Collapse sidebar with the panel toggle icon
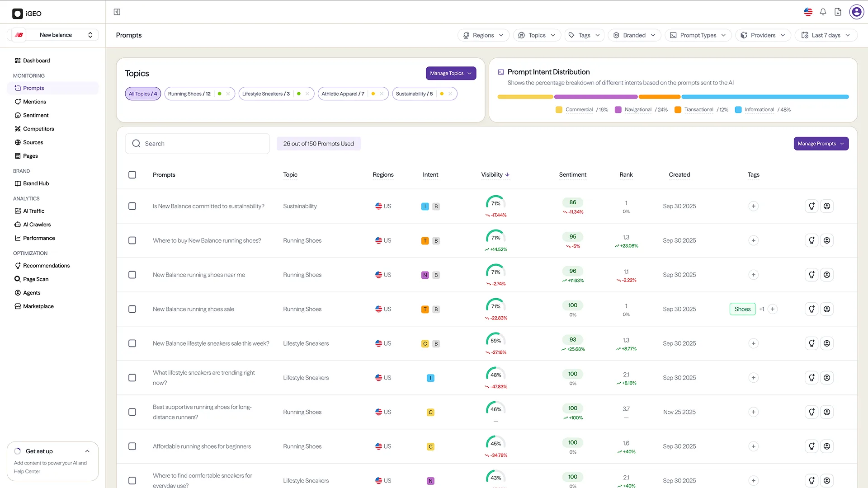868x488 pixels. click(x=117, y=12)
